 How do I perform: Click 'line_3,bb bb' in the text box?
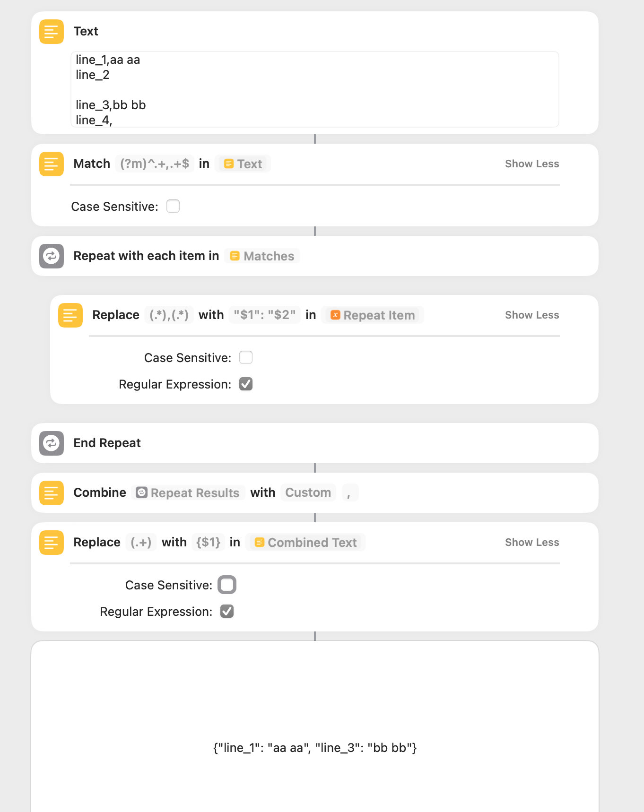coord(111,105)
